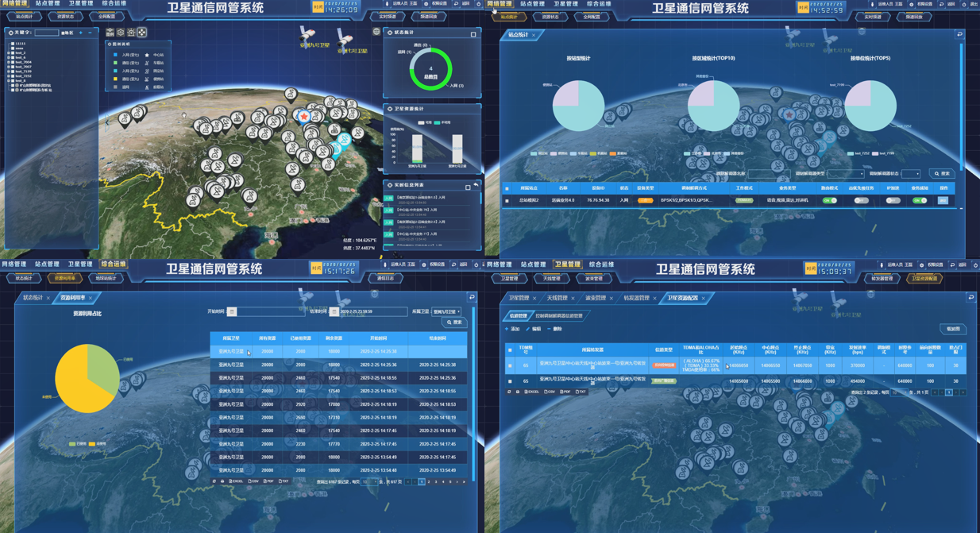980x533 pixels.
Task: Open the 所属卫星 dropdown in the 资源利用率 window
Action: [446, 312]
